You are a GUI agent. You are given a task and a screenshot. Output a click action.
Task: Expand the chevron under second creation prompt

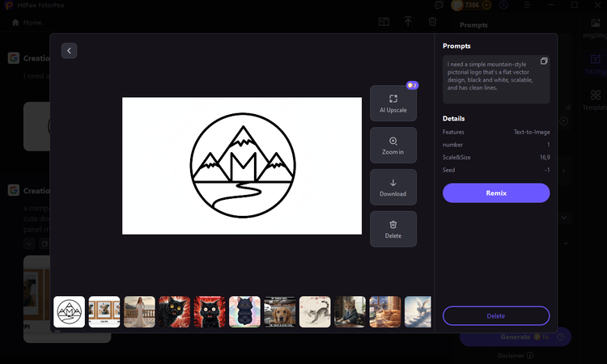pyautogui.click(x=29, y=244)
